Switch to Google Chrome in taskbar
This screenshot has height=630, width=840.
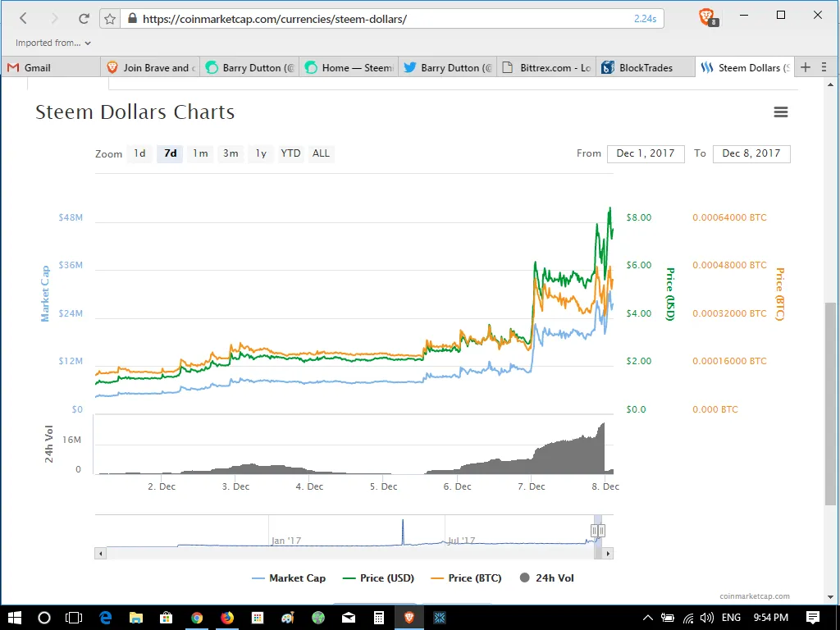pos(197,618)
